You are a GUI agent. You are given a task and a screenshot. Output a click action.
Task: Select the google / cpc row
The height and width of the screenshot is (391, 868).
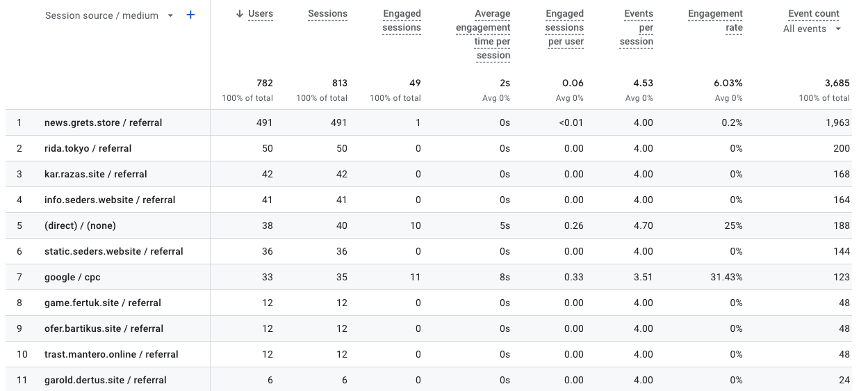(x=72, y=278)
